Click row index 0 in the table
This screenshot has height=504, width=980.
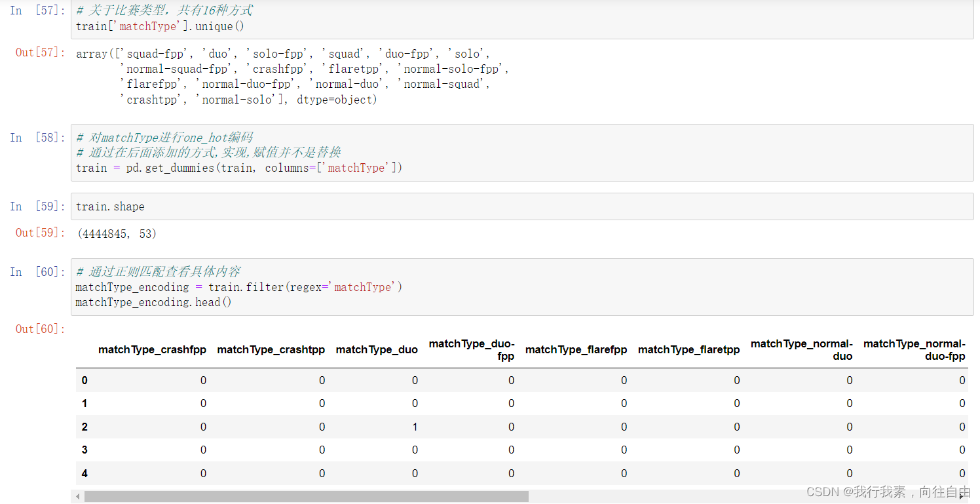click(x=85, y=381)
